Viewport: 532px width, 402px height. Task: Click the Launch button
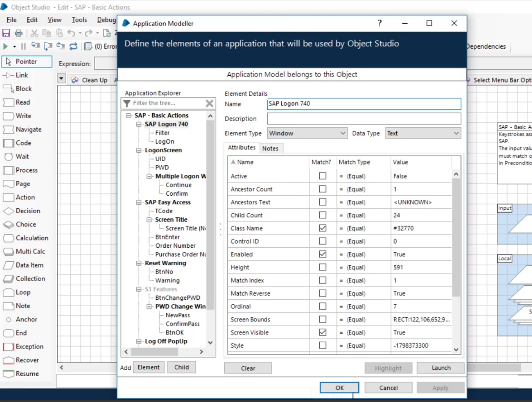441,368
